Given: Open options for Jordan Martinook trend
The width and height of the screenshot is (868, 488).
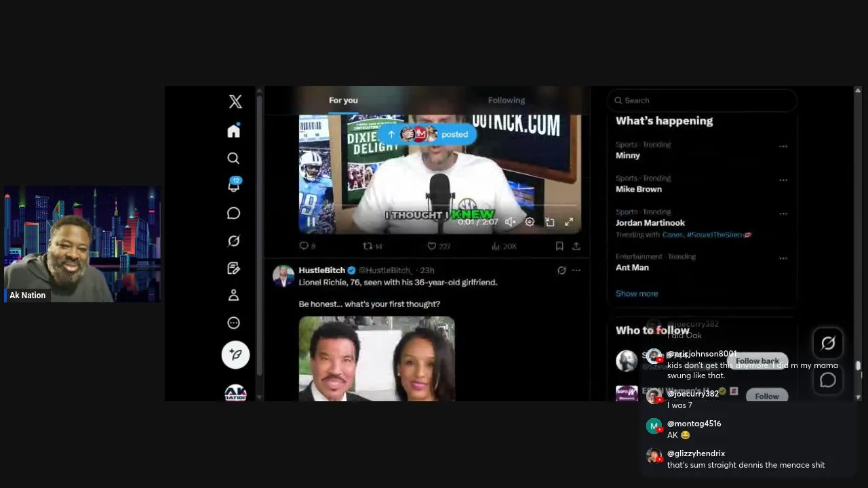Looking at the screenshot, I should (783, 213).
